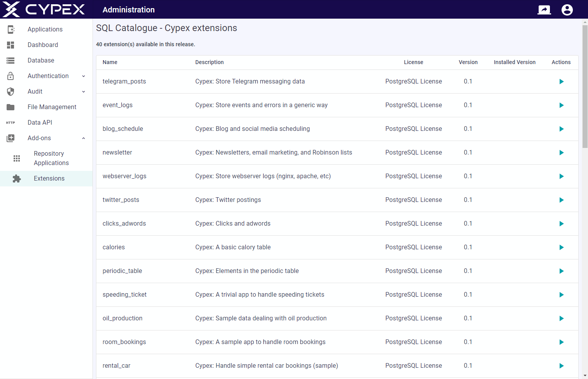Click the scrollbar up arrow
The width and height of the screenshot is (588, 379).
click(x=585, y=22)
